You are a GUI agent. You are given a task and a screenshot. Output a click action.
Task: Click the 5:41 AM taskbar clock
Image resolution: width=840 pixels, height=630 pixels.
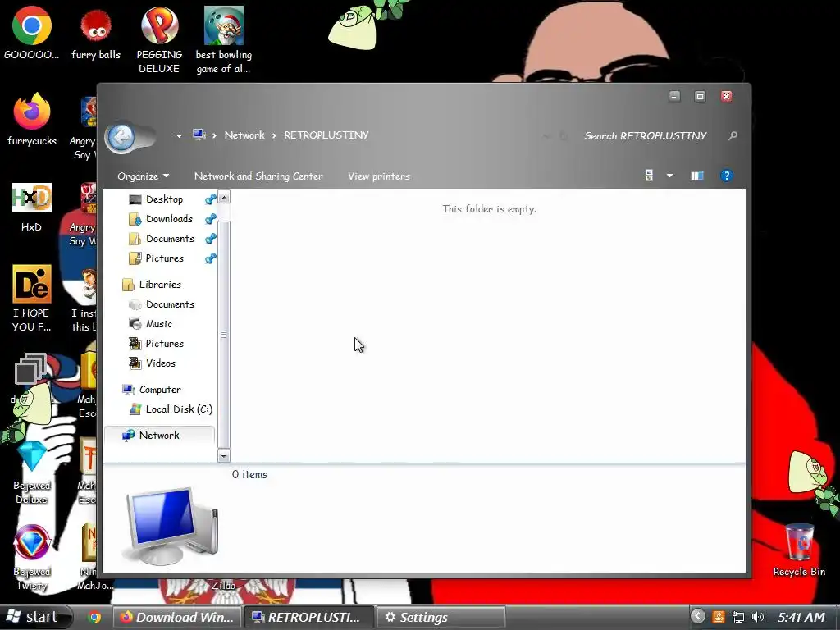tap(801, 617)
